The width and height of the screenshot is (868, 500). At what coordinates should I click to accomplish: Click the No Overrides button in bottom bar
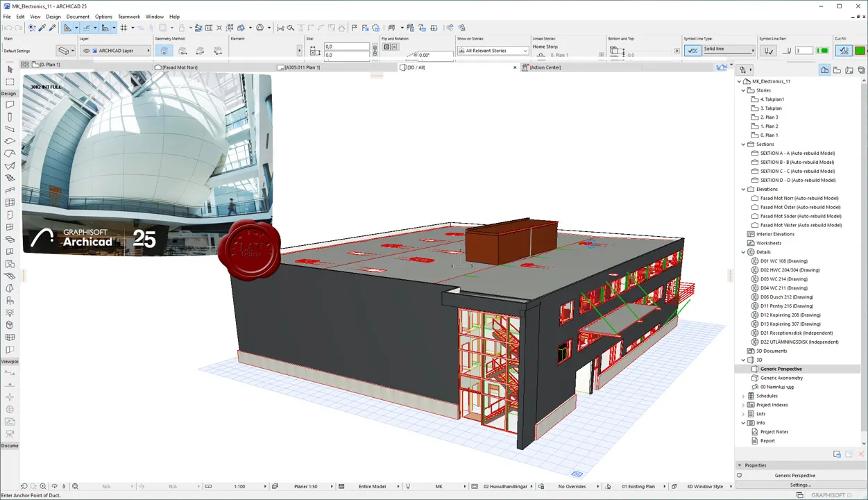(572, 486)
